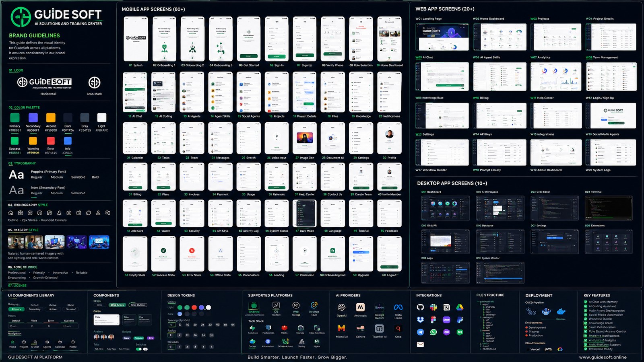The height and width of the screenshot is (362, 644).
Task: Toggle the white switch under Switches
Action: 146,349
